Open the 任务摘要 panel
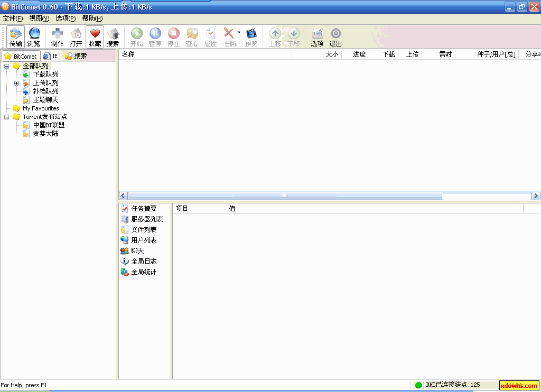The height and width of the screenshot is (392, 541). 139,209
